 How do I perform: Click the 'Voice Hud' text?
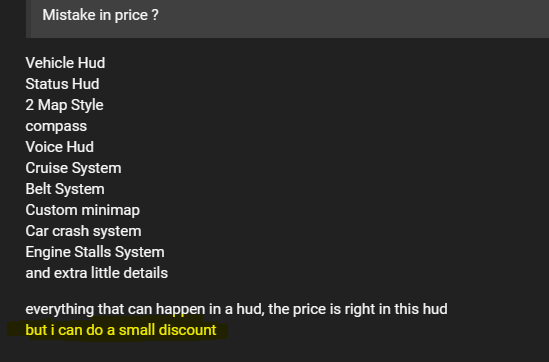(x=60, y=147)
